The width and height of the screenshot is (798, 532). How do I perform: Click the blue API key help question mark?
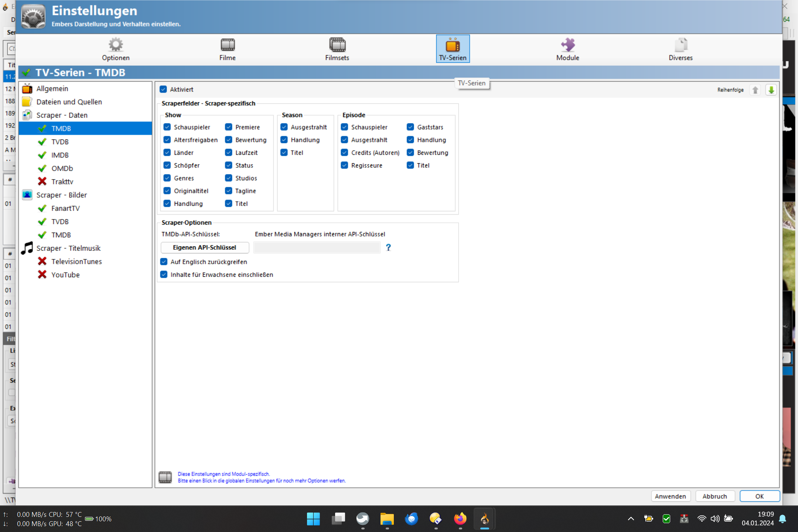tap(388, 248)
